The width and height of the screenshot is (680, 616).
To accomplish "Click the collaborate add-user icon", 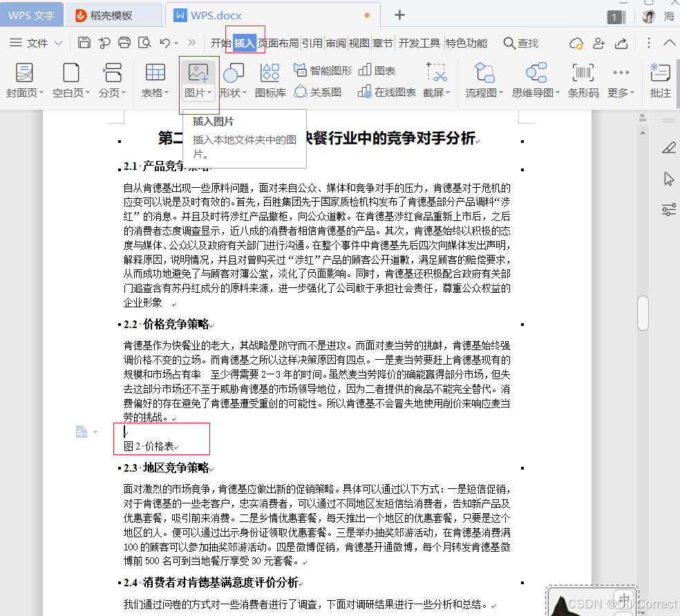I will [598, 43].
